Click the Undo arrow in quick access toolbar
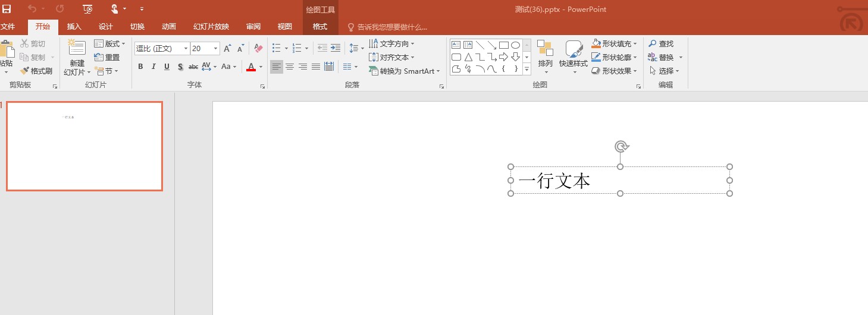 32,9
